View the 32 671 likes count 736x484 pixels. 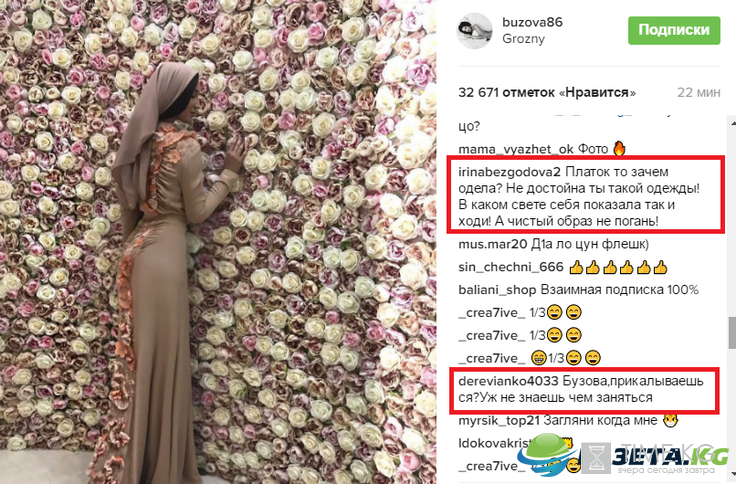point(547,92)
